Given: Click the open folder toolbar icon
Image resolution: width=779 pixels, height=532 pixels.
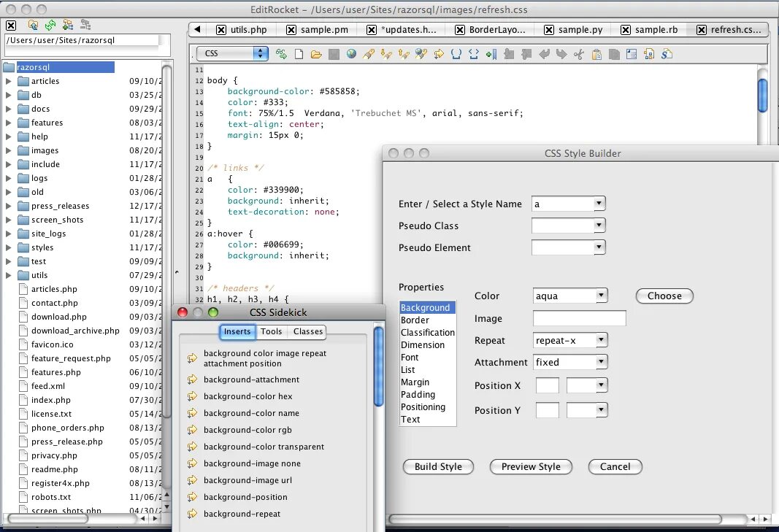Looking at the screenshot, I should 316,54.
